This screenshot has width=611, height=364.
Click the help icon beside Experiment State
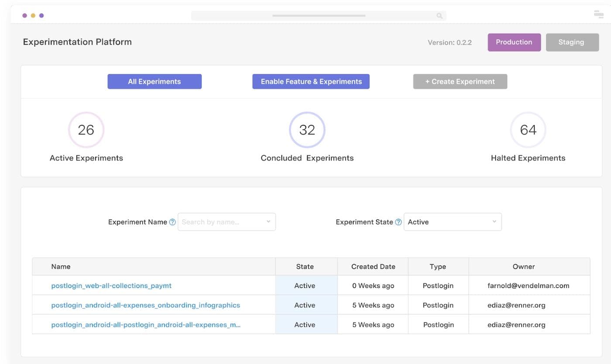click(398, 222)
